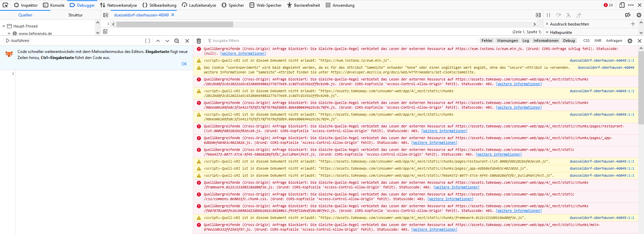The width and height of the screenshot is (644, 234).
Task: Switch to the Konsole tab
Action: pos(54,5)
